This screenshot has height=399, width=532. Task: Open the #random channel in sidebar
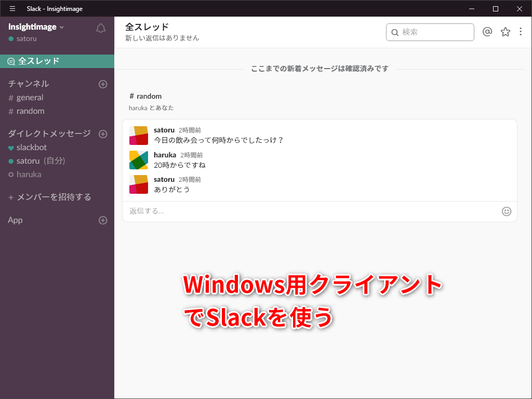(26, 111)
